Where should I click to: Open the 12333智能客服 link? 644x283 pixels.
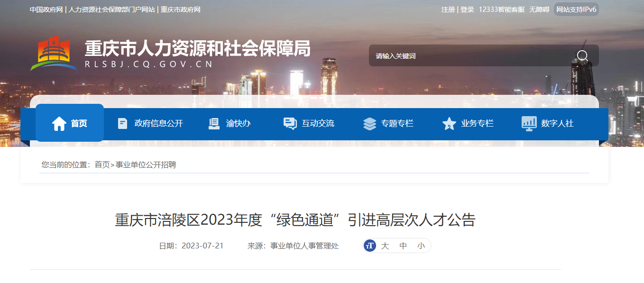[502, 9]
